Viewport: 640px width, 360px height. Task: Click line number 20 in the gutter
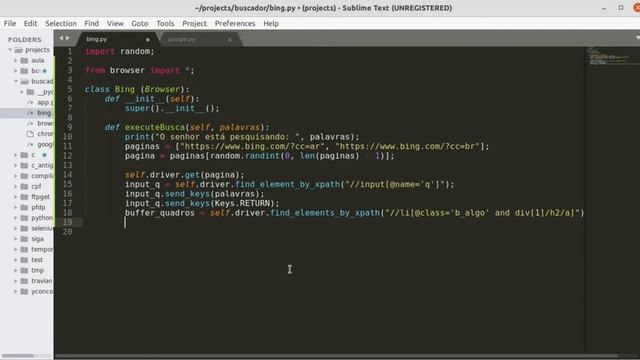click(x=67, y=231)
